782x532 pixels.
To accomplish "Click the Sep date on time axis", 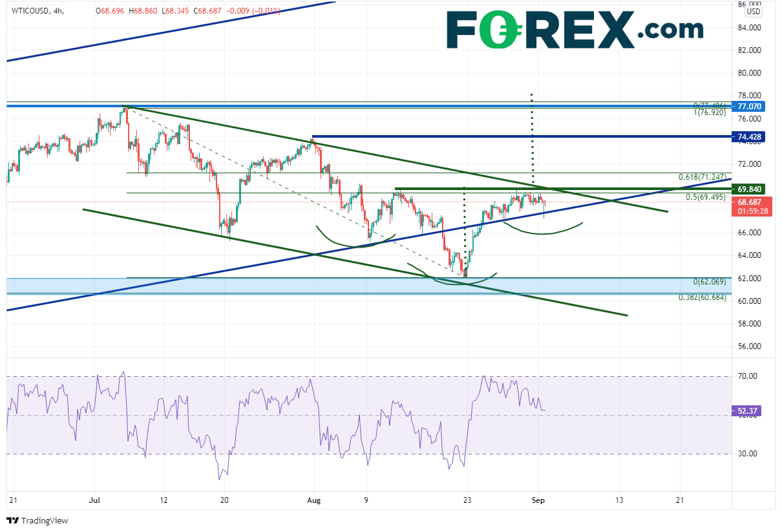I will click(538, 500).
